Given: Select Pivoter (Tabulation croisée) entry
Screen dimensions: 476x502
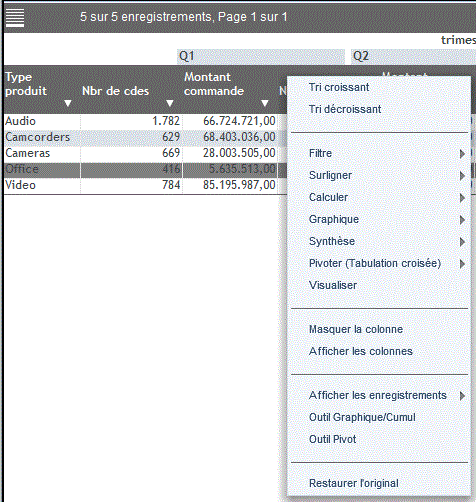Looking at the screenshot, I should coord(379,263).
